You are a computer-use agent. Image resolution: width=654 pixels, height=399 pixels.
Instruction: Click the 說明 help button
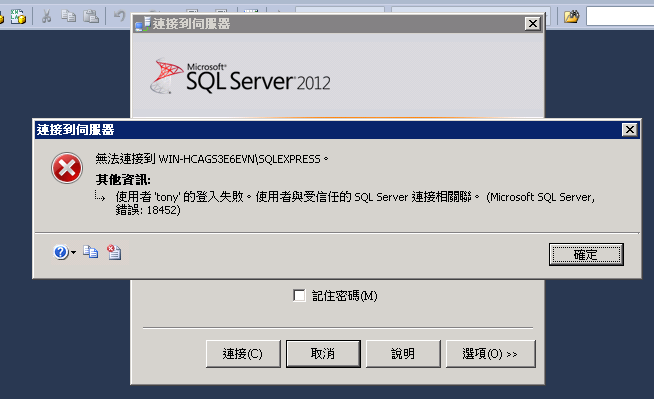tap(403, 354)
